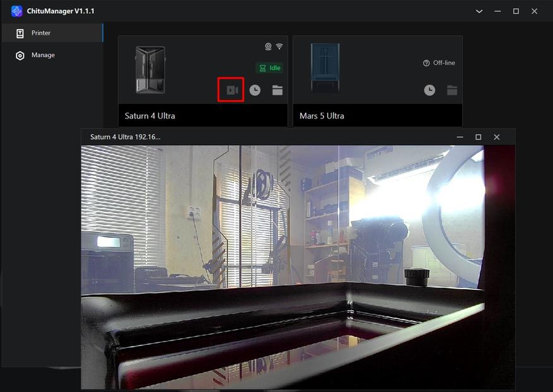Screen dimensions: 553x392
Task: Close the ChituManager main window
Action: pos(534,11)
